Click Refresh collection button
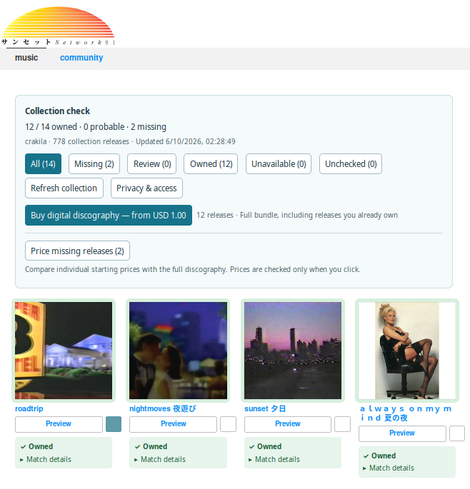The height and width of the screenshot is (489, 470). tap(64, 188)
